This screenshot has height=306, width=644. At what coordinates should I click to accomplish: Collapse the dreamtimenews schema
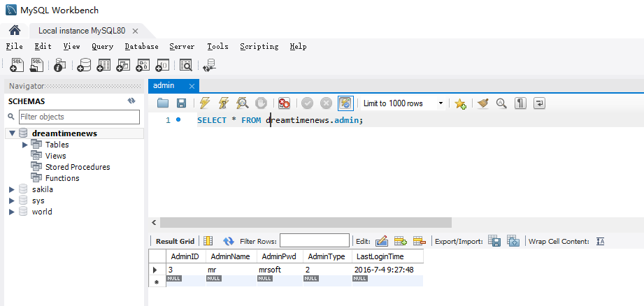tap(11, 133)
